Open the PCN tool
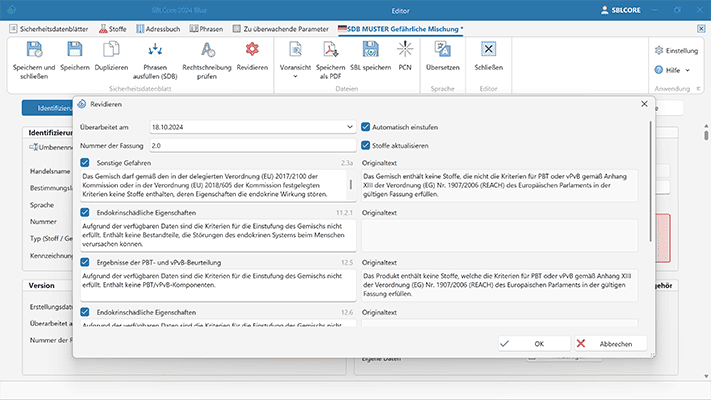The image size is (711, 400). [x=405, y=50]
